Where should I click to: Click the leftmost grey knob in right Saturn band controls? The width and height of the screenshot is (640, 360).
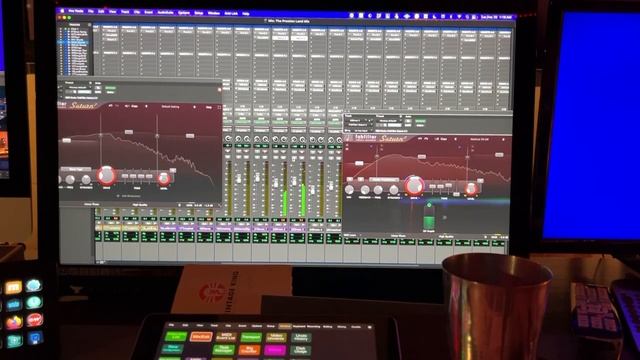click(349, 190)
